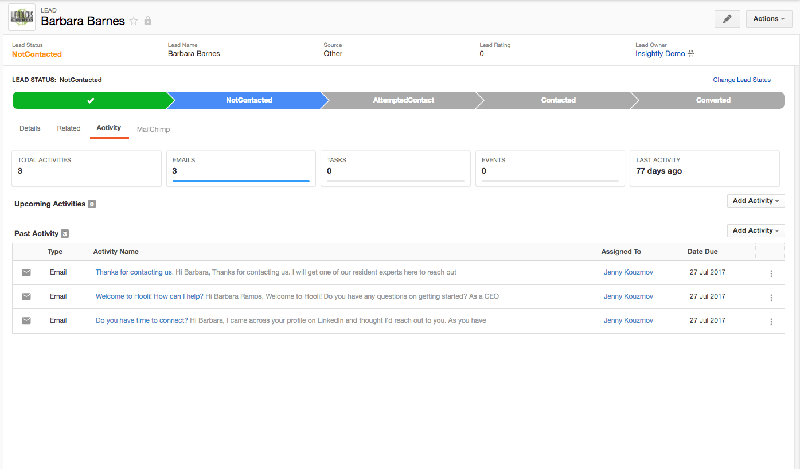800x469 pixels.
Task: Set lead status to Converted
Action: pyautogui.click(x=713, y=100)
